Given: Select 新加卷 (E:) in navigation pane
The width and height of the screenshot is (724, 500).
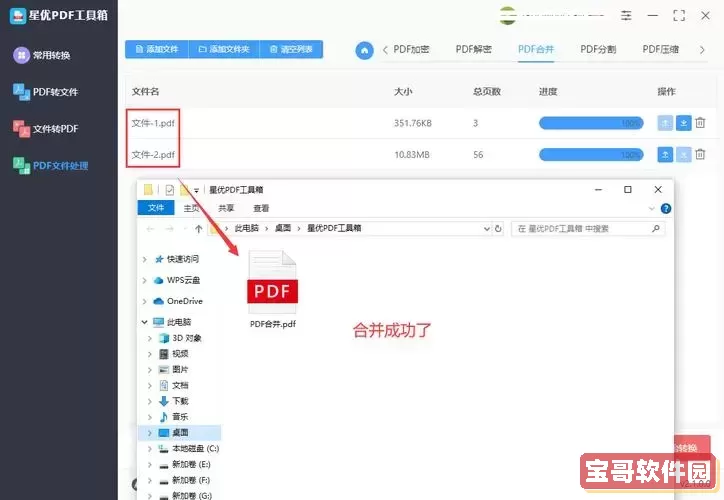Looking at the screenshot, I should pos(191,464).
